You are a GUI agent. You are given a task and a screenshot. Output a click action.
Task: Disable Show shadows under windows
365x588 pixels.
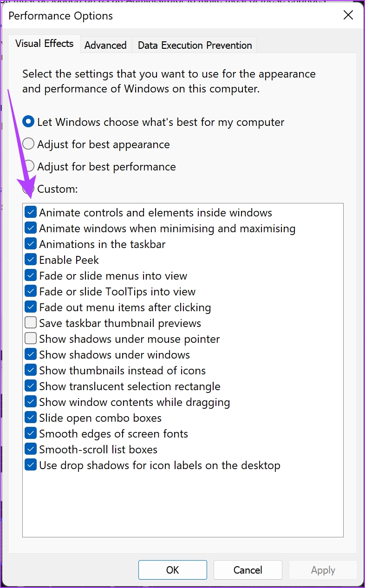click(x=31, y=355)
